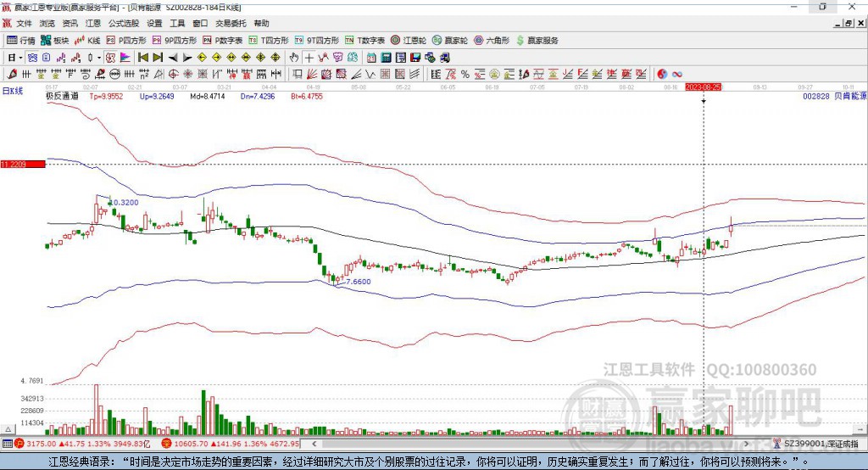Click the red price tag 11.2209
This screenshot has width=868, height=470.
[x=23, y=164]
